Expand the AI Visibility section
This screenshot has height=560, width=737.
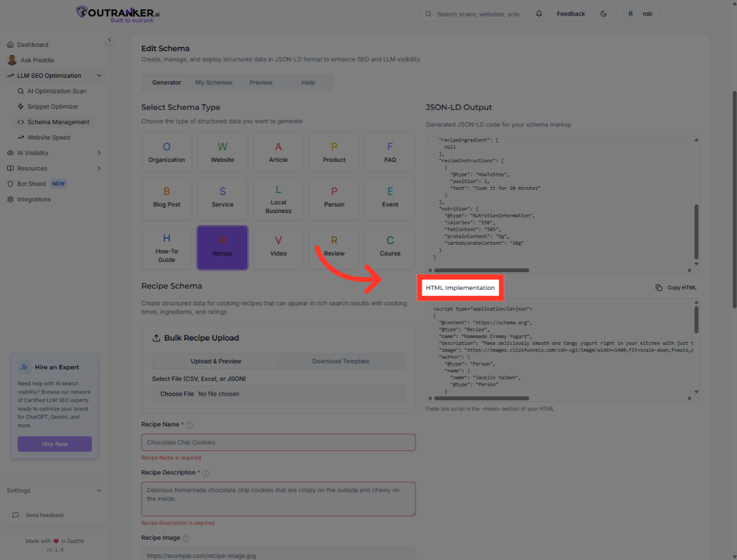98,152
